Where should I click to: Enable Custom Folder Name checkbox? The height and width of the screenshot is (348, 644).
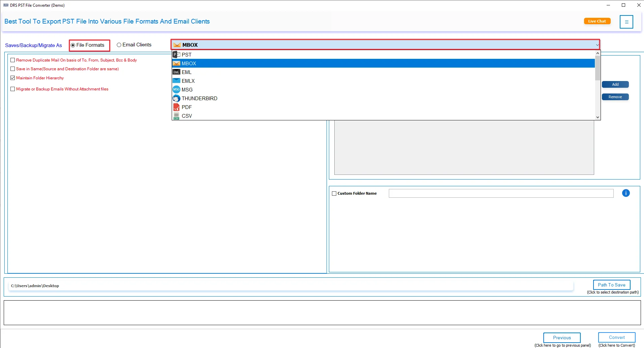click(x=334, y=193)
